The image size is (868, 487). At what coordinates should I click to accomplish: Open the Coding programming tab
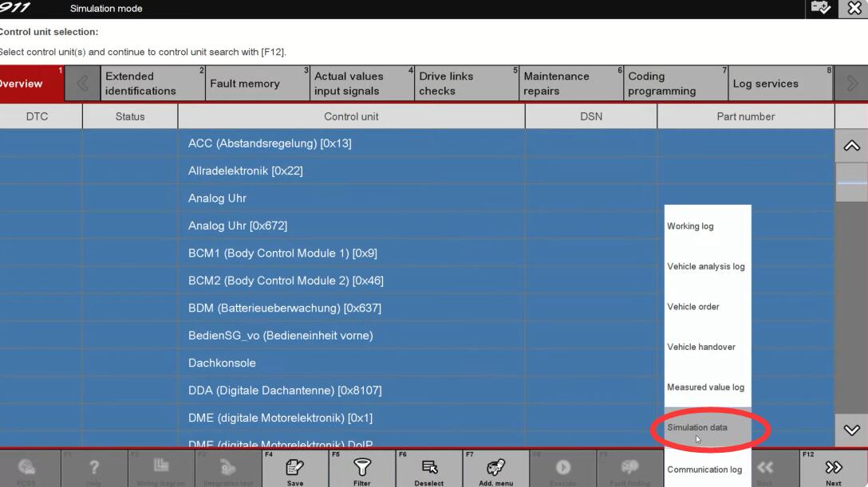click(661, 84)
